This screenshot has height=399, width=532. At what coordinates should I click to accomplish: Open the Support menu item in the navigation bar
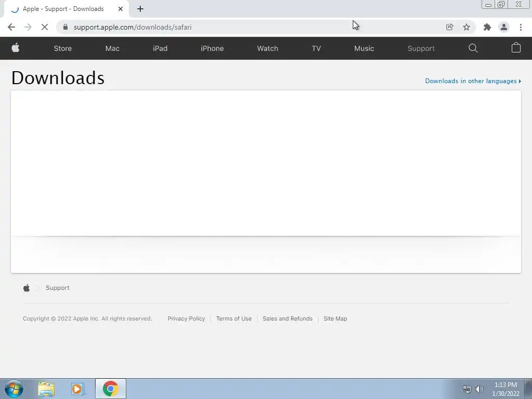click(421, 48)
